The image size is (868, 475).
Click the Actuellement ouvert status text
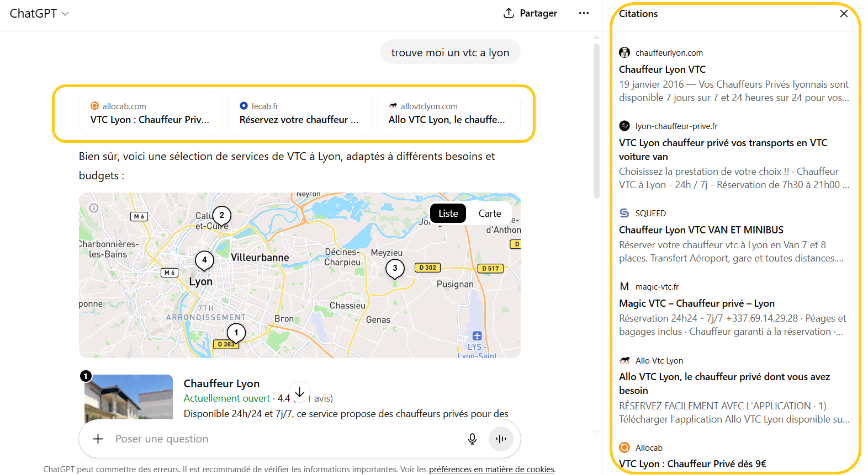click(227, 398)
